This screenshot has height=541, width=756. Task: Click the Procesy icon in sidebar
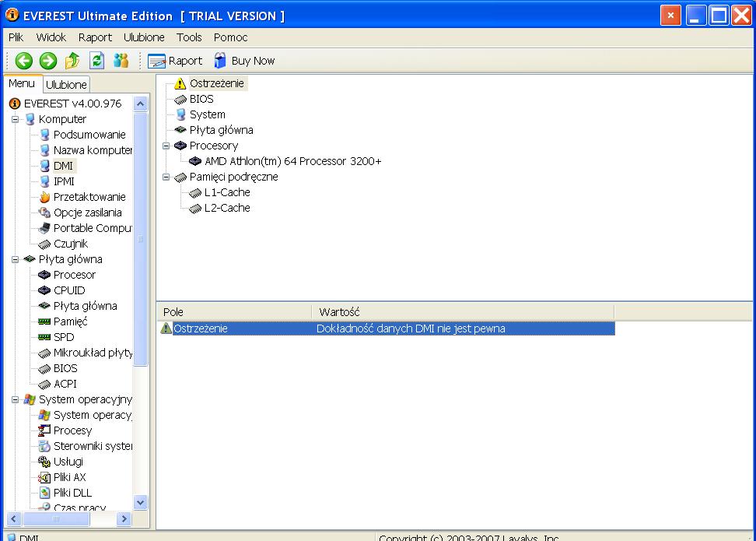(44, 430)
